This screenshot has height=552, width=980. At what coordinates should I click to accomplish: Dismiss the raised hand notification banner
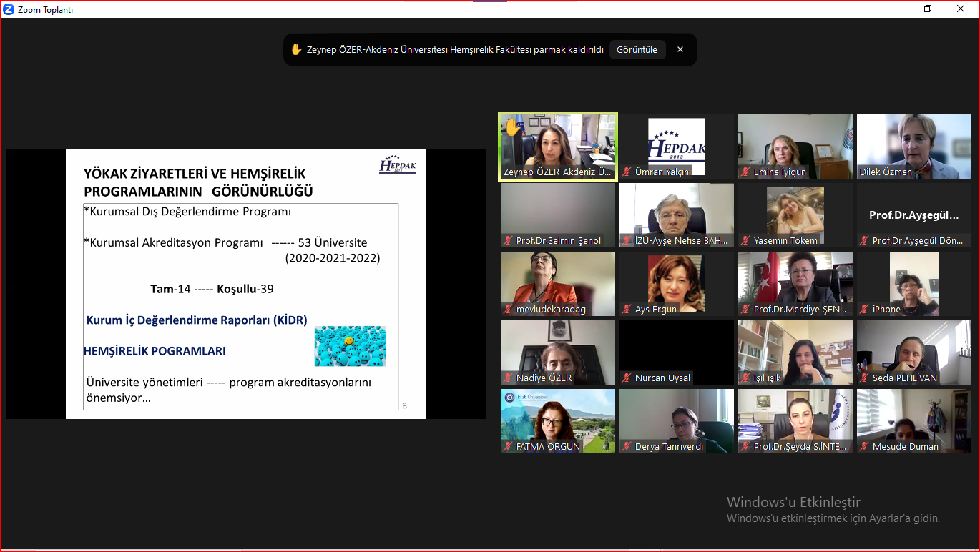coord(680,49)
